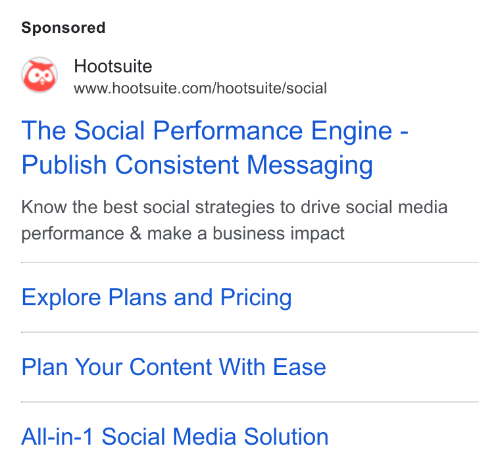Select the description line starting with Know

coord(234,207)
